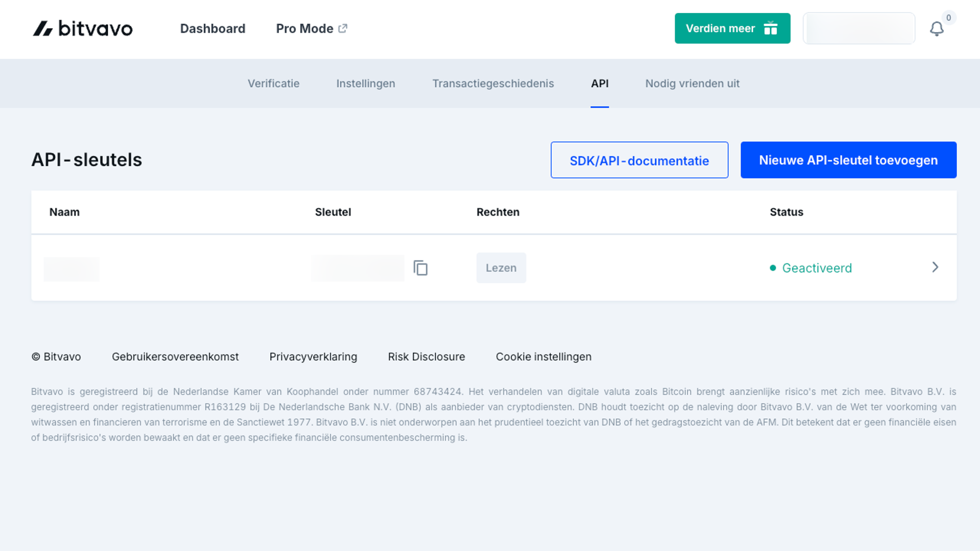
Task: Open the SDK/API-documentatie
Action: pyautogui.click(x=639, y=160)
